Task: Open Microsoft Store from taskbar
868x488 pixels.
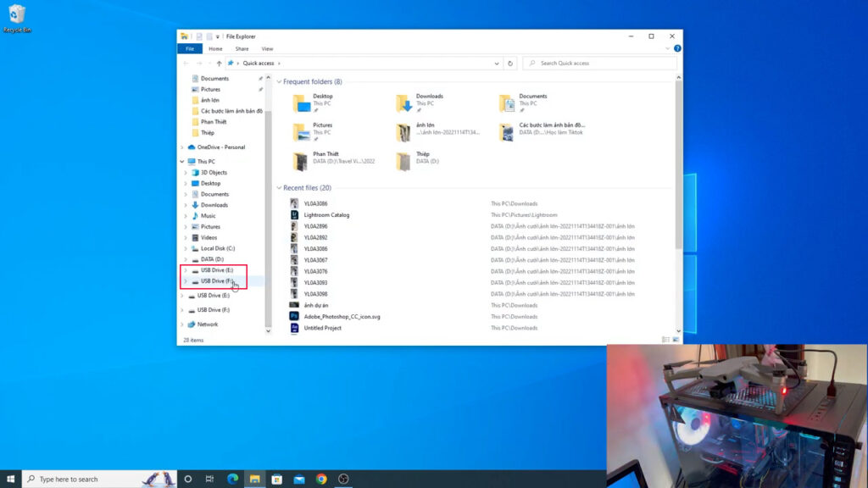Action: (277, 480)
